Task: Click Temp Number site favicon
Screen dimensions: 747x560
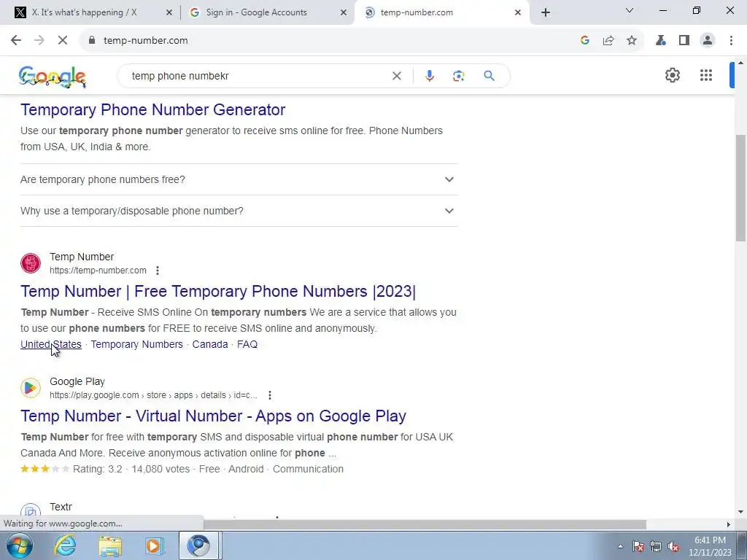Action: click(x=31, y=263)
